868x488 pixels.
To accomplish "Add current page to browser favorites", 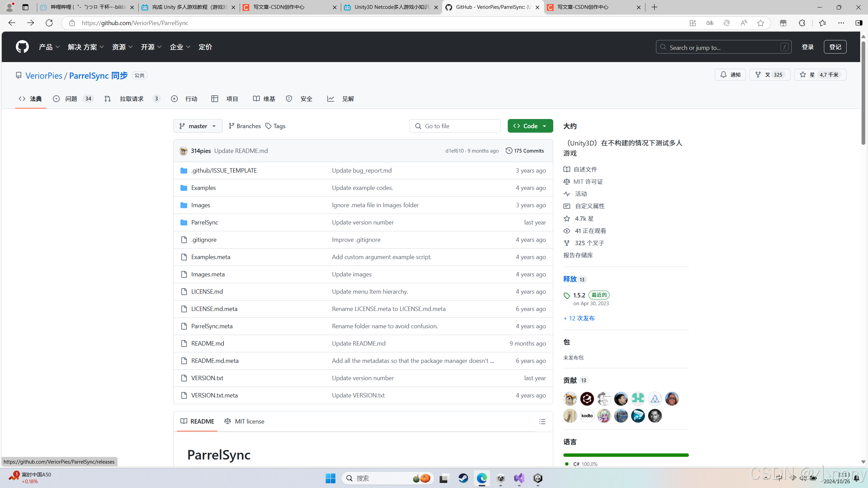I will [760, 23].
